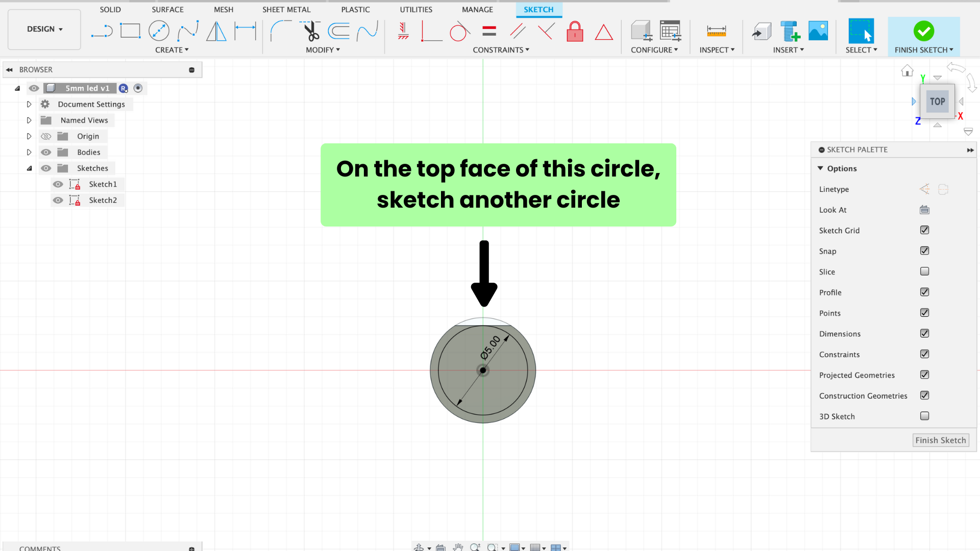
Task: Hide Sketch2 using its eye icon
Action: [x=58, y=200]
